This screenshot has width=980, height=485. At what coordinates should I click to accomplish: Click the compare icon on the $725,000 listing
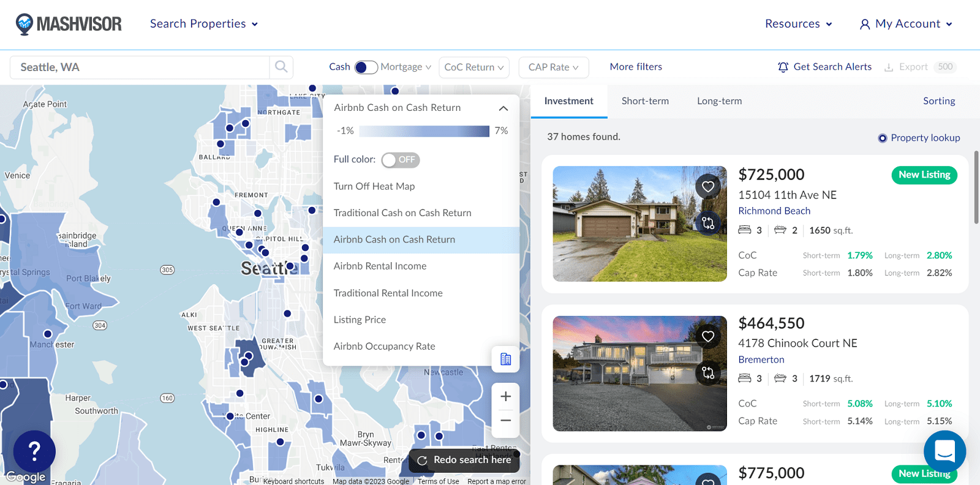click(708, 223)
